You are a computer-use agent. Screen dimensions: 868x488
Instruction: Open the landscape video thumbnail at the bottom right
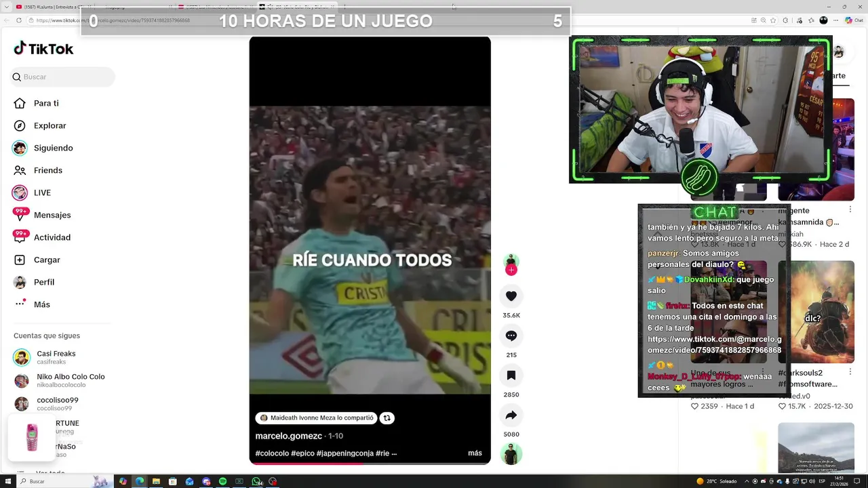[x=816, y=447]
